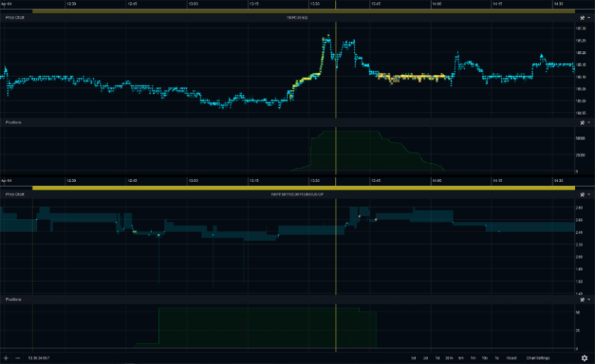Expand dropdown arrow on top price chart header
595x364 pixels.
[x=589, y=17]
